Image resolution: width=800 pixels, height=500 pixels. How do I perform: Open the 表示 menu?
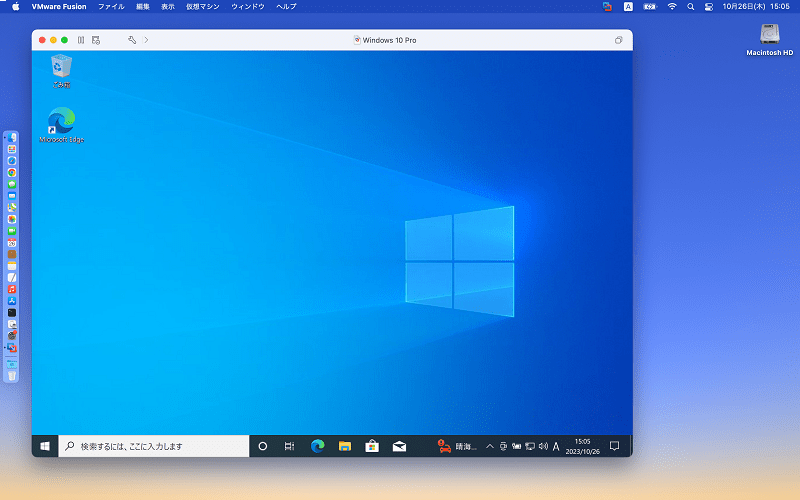(168, 7)
